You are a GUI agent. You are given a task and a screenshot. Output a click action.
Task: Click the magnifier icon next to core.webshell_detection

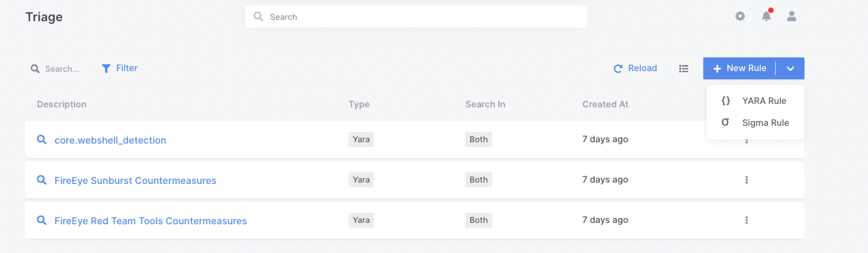42,139
